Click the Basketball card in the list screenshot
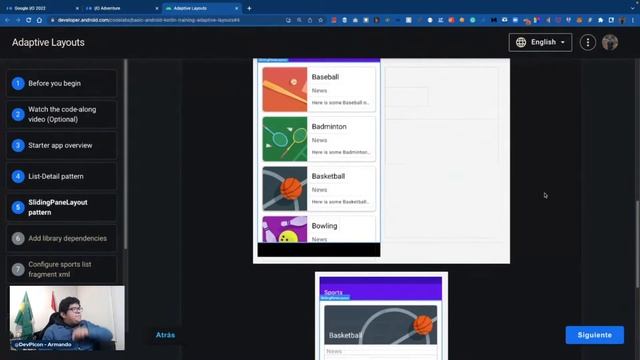This screenshot has width=640, height=360. [x=319, y=189]
